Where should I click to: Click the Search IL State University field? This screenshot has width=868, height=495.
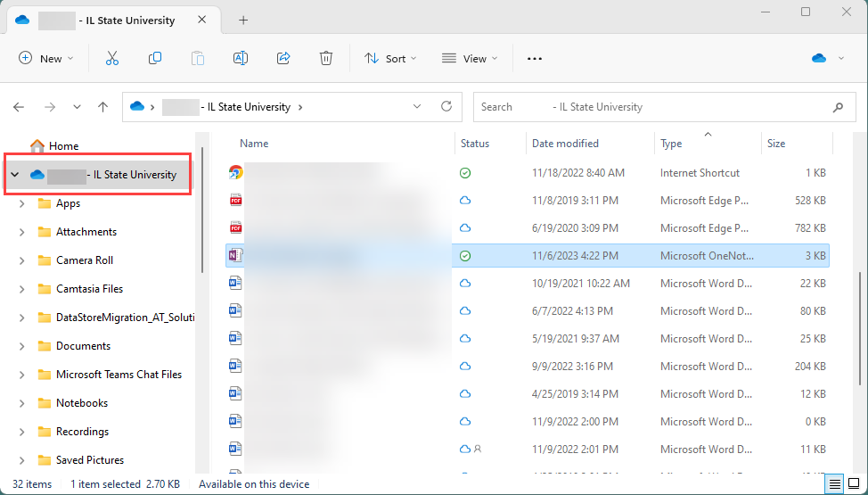tap(661, 107)
